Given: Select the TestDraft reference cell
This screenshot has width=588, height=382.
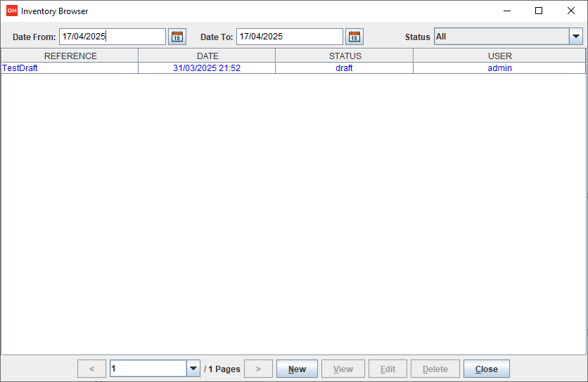Looking at the screenshot, I should [x=70, y=68].
